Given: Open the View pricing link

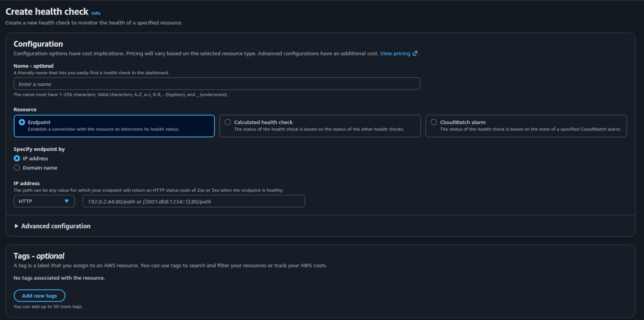Looking at the screenshot, I should pyautogui.click(x=395, y=53).
